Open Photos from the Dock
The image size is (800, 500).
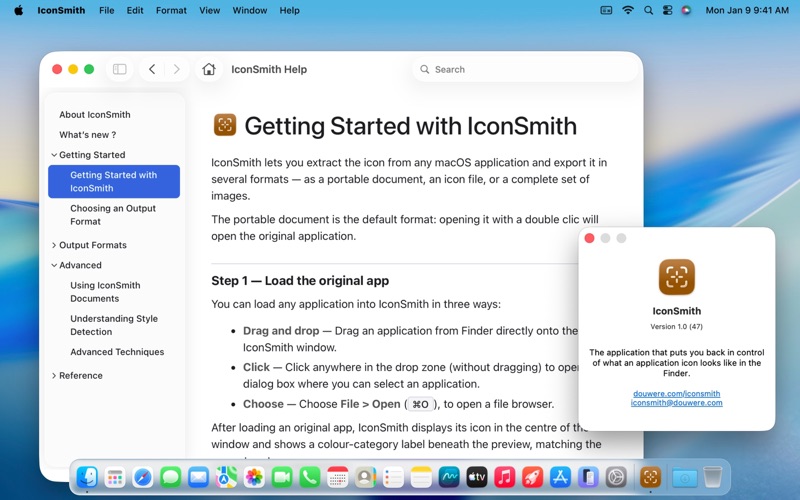coord(254,478)
